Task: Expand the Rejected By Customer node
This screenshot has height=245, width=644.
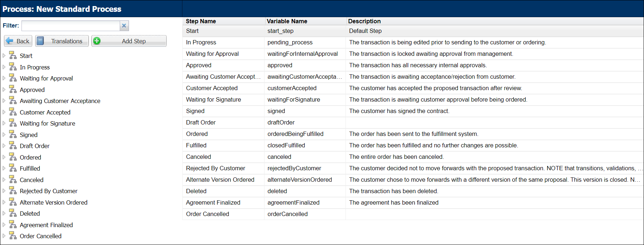Action: pyautogui.click(x=4, y=191)
